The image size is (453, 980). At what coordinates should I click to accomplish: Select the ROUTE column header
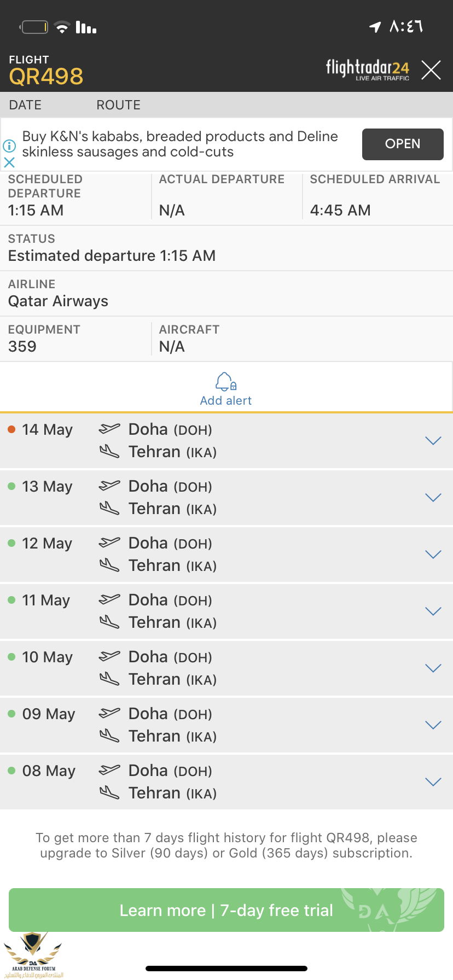(119, 105)
